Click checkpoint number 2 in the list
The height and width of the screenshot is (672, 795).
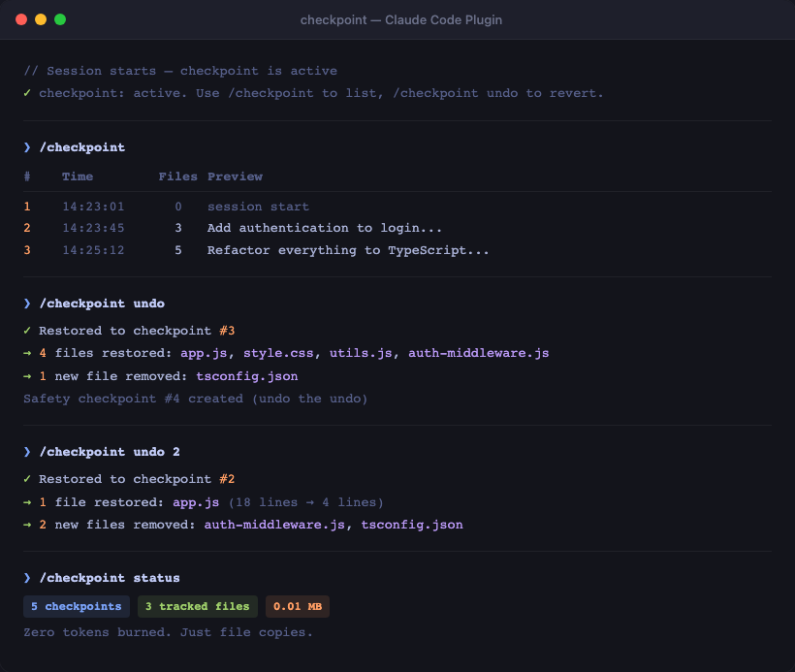coord(27,228)
